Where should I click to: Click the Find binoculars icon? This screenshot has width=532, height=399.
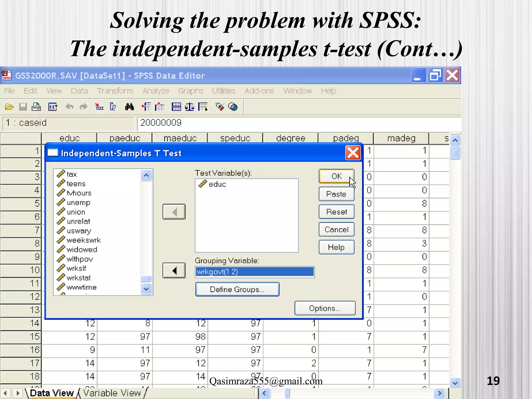(129, 107)
